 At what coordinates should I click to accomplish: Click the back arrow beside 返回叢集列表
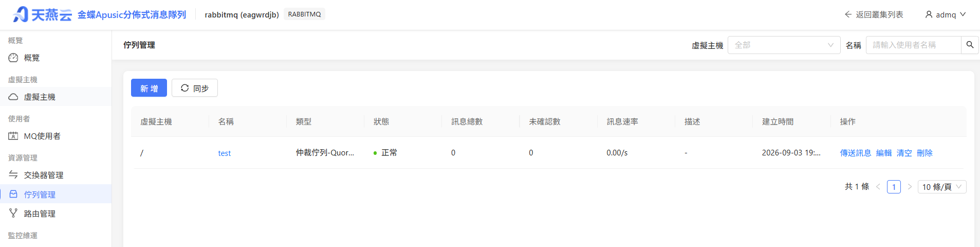848,14
